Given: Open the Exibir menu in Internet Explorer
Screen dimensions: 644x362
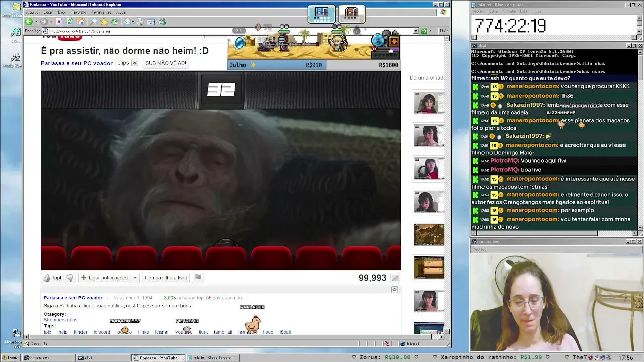Looking at the screenshot, I should pos(62,12).
